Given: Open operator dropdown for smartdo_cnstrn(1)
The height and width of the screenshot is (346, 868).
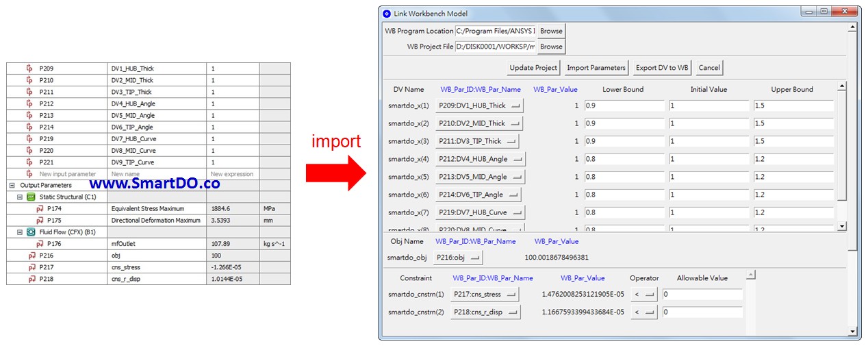Looking at the screenshot, I should coord(643,295).
